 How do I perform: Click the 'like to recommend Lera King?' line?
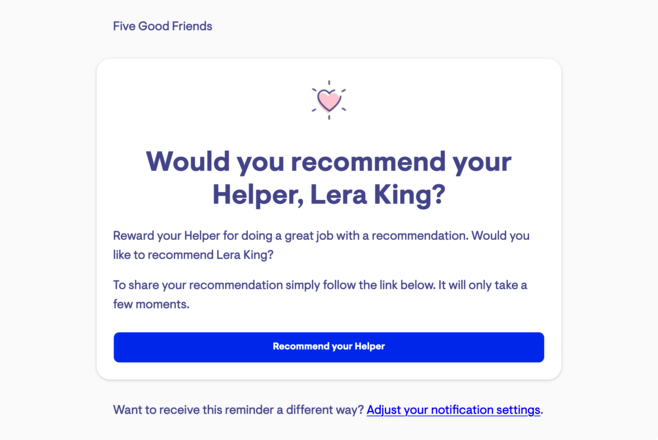[193, 255]
